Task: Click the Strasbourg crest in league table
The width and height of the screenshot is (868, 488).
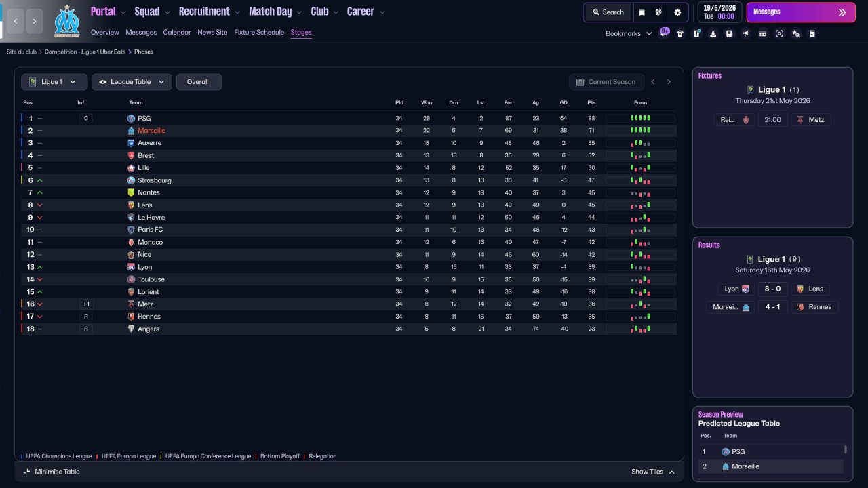Action: (131, 180)
